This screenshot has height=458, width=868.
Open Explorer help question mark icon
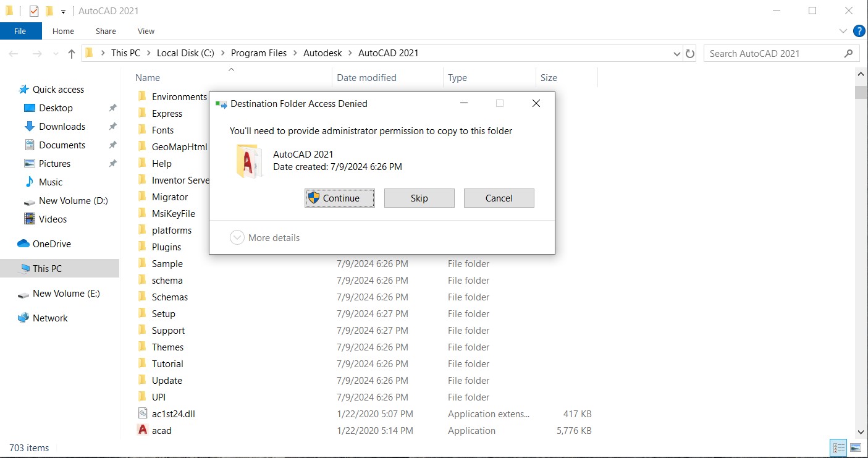pyautogui.click(x=859, y=31)
